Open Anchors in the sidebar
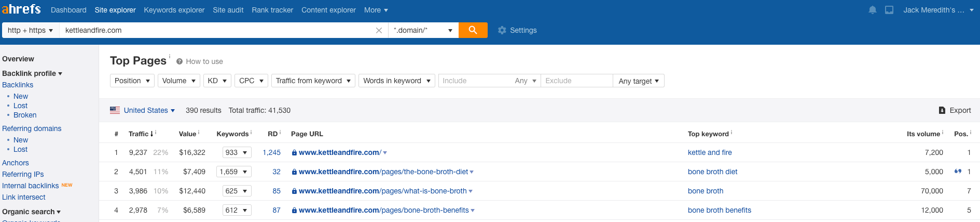The height and width of the screenshot is (222, 980). pos(16,163)
